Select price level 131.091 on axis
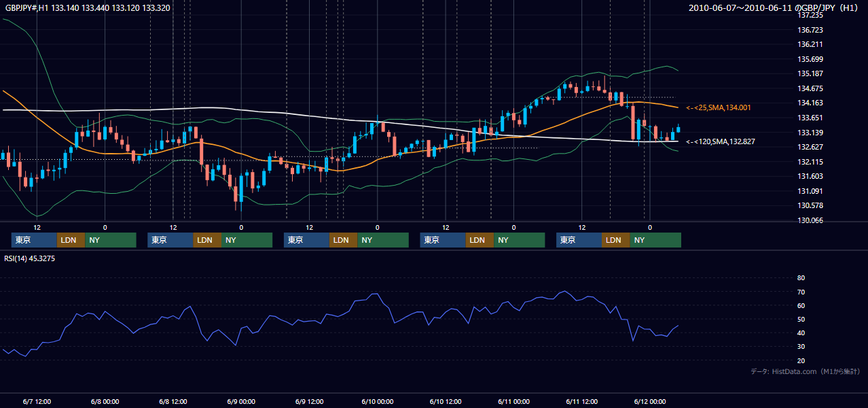This screenshot has width=868, height=408. 810,191
